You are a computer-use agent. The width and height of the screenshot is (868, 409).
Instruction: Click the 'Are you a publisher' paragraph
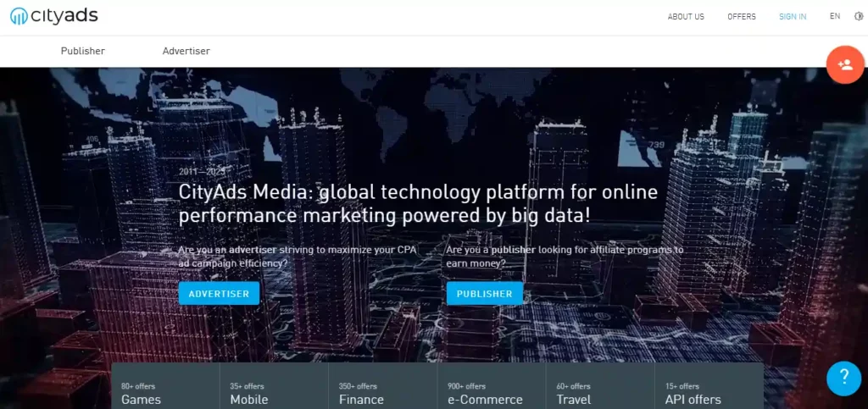565,257
